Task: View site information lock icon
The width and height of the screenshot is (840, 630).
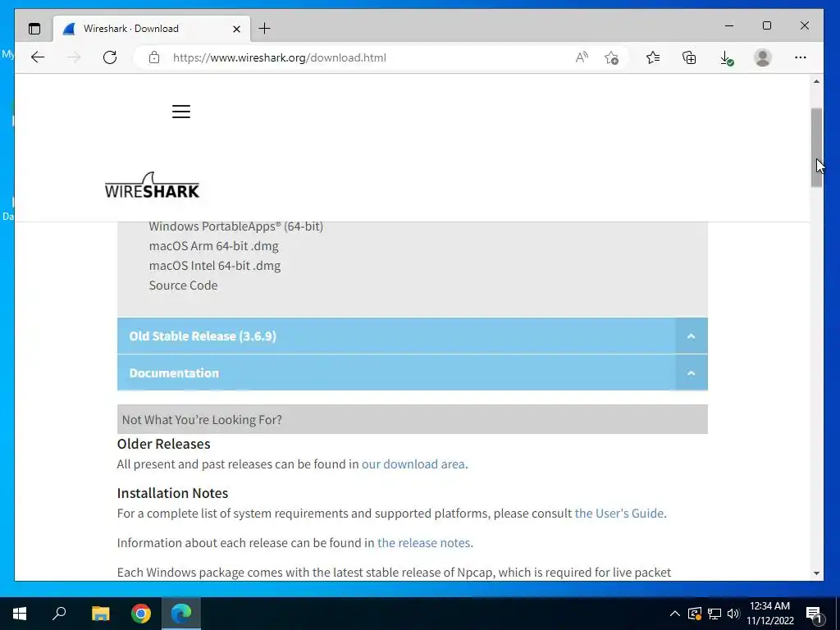Action: click(154, 57)
